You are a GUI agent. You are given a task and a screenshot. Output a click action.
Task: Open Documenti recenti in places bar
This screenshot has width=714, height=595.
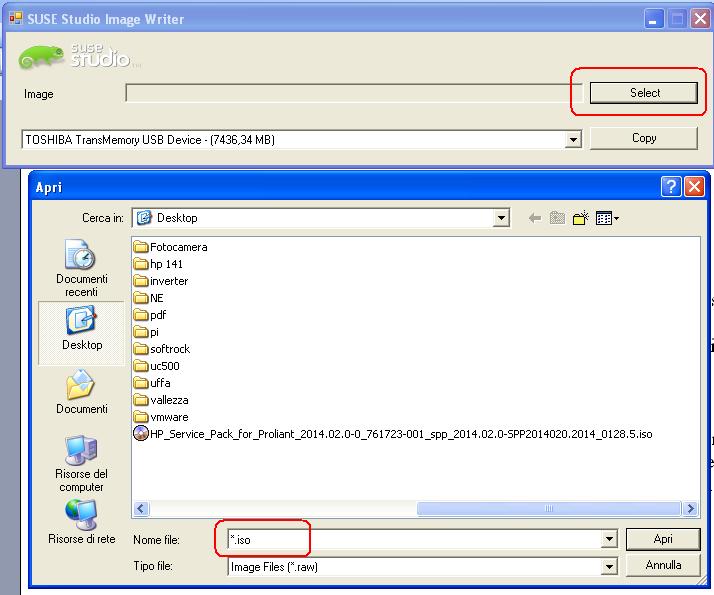(81, 268)
